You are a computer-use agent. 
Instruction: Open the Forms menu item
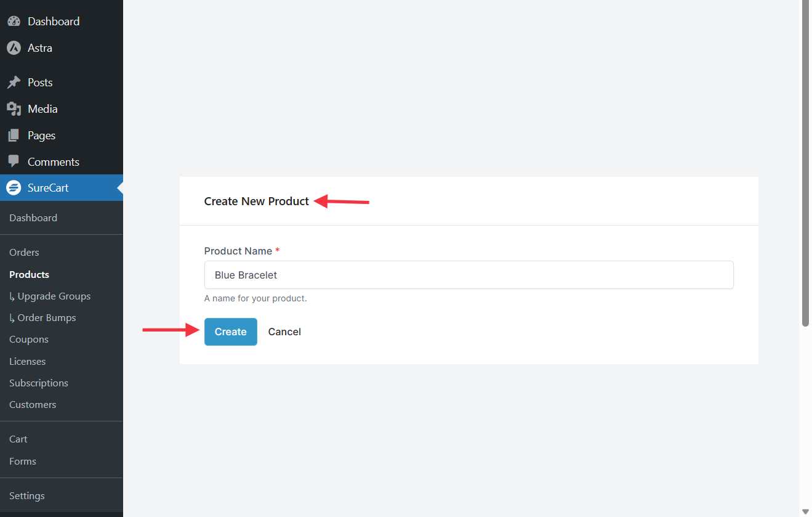pos(23,462)
